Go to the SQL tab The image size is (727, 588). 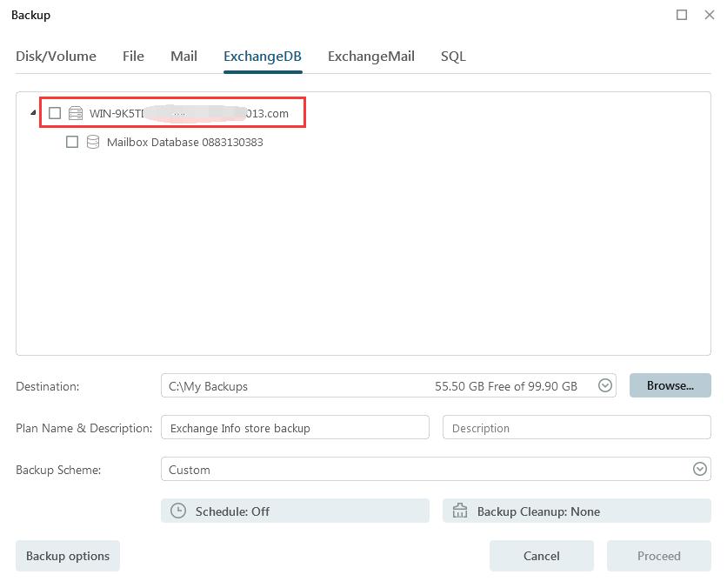pyautogui.click(x=453, y=57)
